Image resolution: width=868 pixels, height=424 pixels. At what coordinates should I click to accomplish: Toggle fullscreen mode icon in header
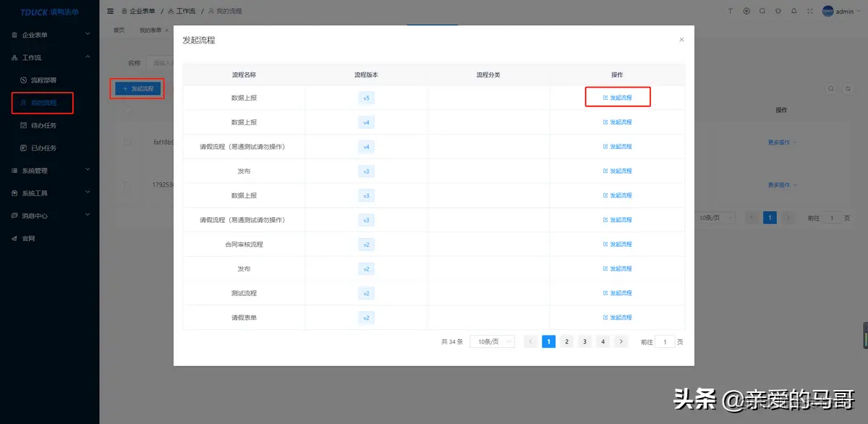pos(810,11)
